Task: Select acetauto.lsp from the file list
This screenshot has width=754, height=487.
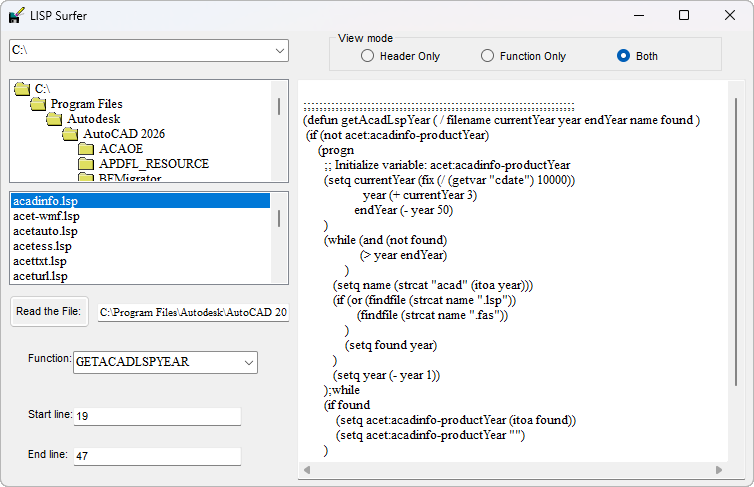Action: [140, 231]
